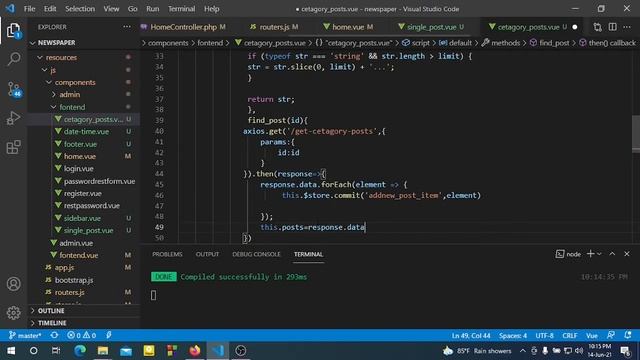
Task: Open the Extensions view
Action: 13,147
